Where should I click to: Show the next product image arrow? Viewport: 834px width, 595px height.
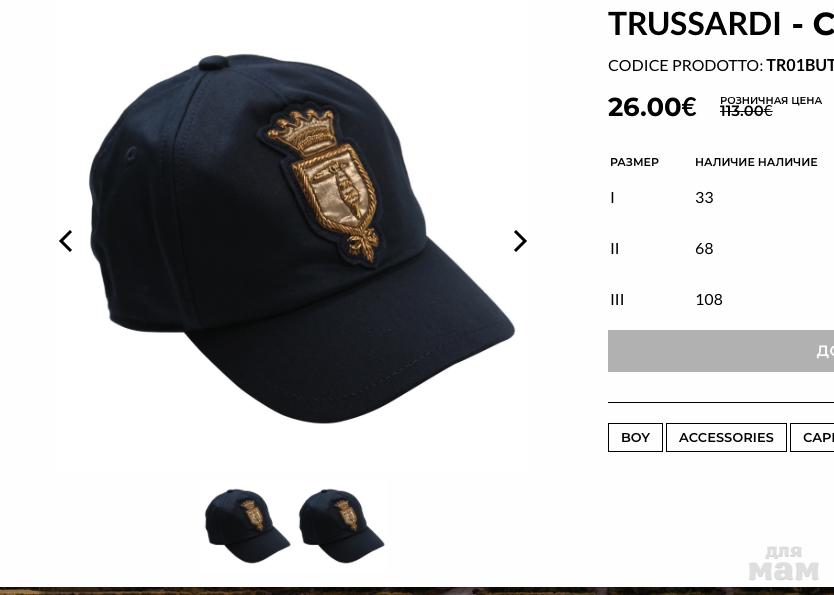tap(520, 241)
